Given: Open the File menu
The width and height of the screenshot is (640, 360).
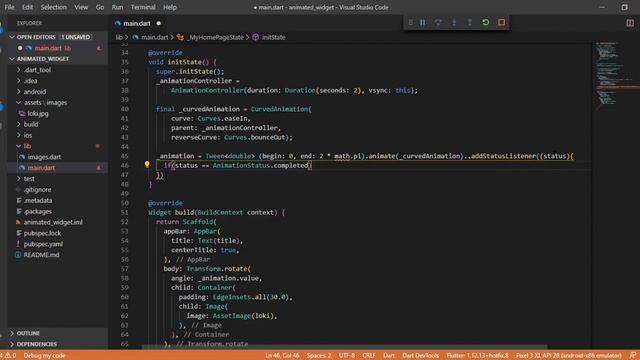Looking at the screenshot, I should 9,7.
